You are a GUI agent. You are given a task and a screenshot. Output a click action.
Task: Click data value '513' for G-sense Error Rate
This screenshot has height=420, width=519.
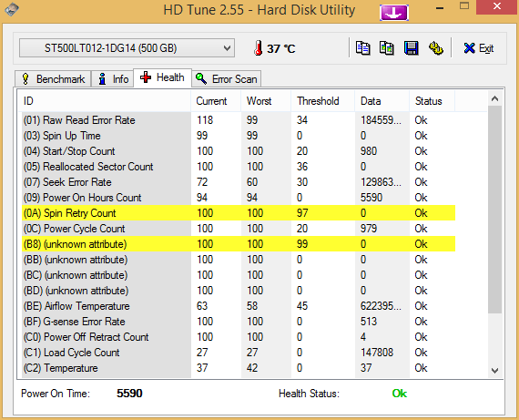click(x=369, y=322)
